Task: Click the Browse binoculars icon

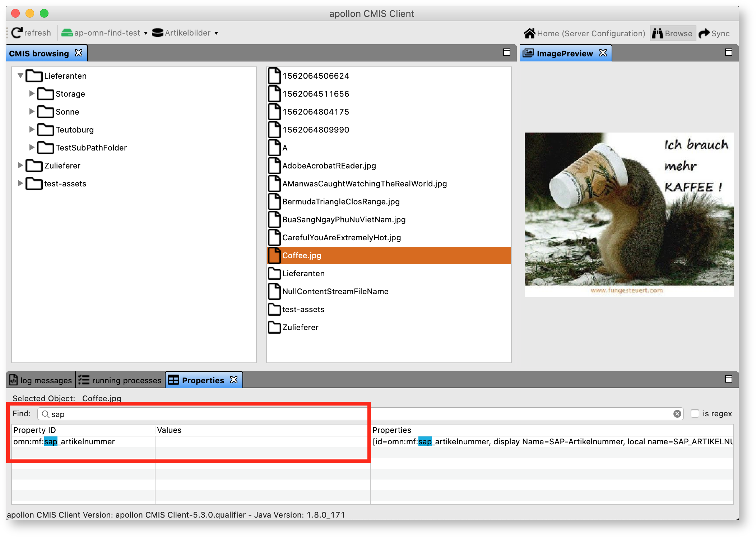Action: point(657,33)
